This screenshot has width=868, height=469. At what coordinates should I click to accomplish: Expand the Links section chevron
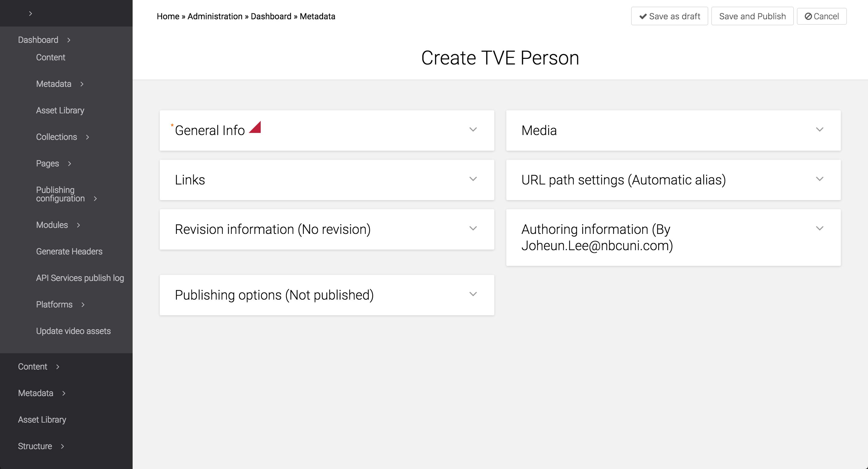(x=473, y=179)
